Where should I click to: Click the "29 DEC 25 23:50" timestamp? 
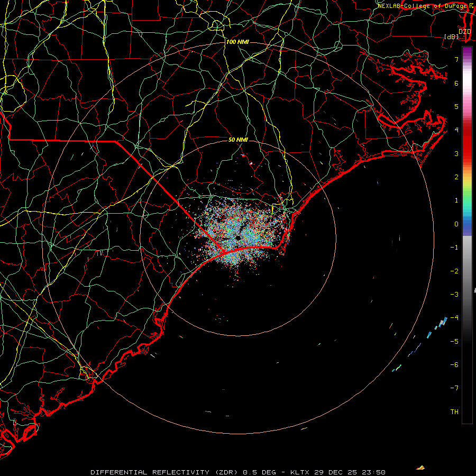tap(350, 472)
